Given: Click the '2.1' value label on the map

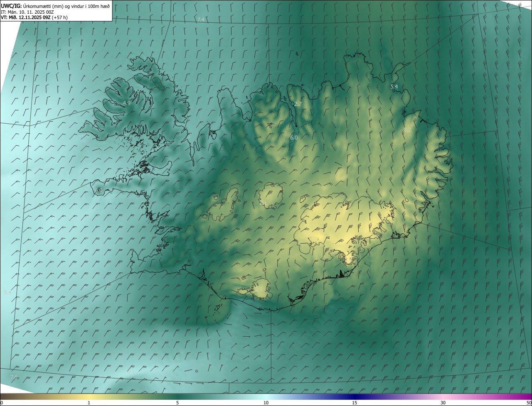Looking at the screenshot, I should [x=263, y=203].
